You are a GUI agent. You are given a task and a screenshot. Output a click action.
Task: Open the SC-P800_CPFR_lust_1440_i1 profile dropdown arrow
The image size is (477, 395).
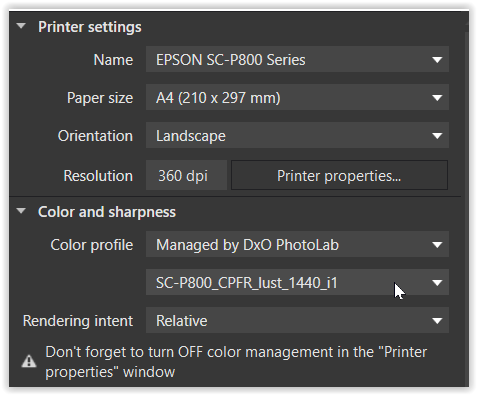437,283
